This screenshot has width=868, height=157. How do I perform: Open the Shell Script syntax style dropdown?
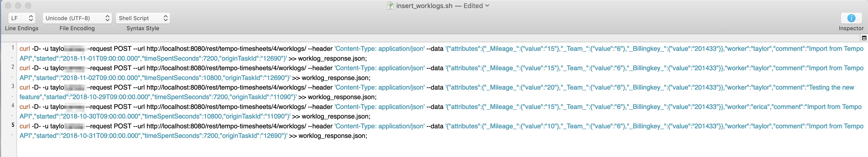142,18
